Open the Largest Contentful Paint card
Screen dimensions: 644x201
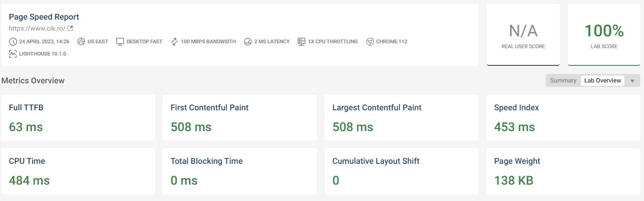point(402,118)
